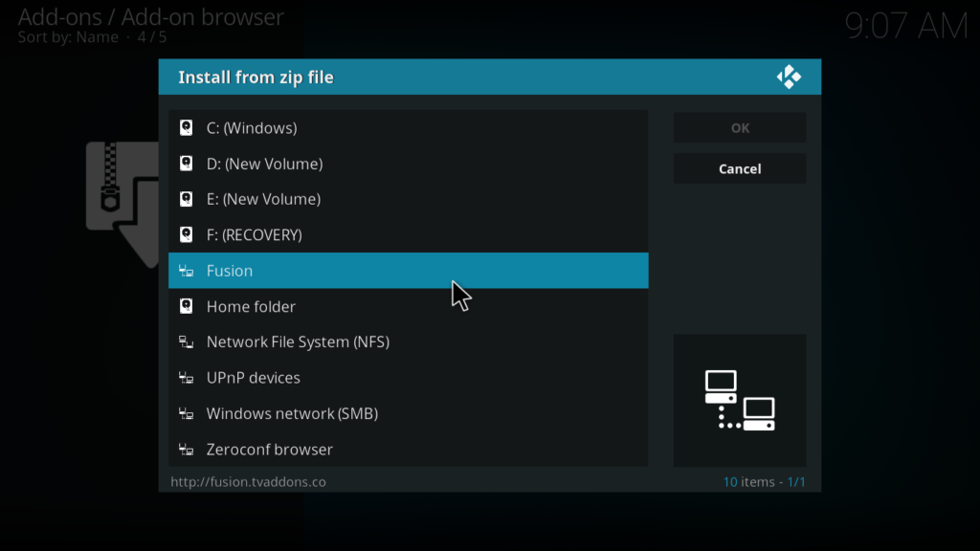Open the Home folder entry
The height and width of the screenshot is (551, 980).
pyautogui.click(x=408, y=306)
